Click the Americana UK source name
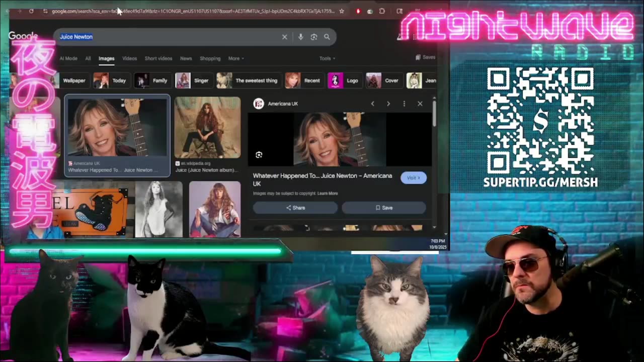644x362 pixels. click(283, 104)
